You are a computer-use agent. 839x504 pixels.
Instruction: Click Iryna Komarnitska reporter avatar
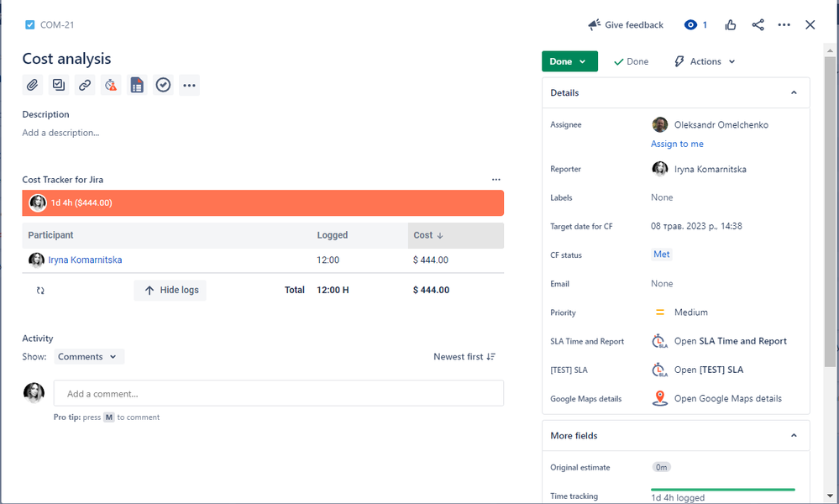(x=660, y=169)
